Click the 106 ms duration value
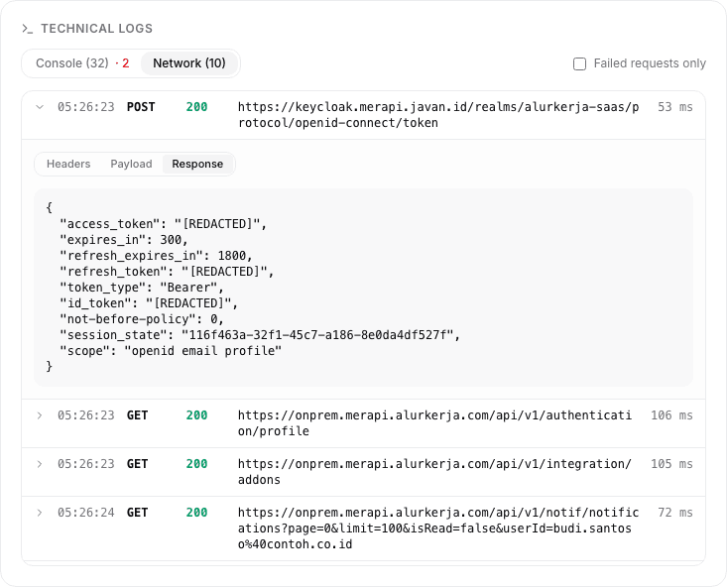 pyautogui.click(x=671, y=415)
